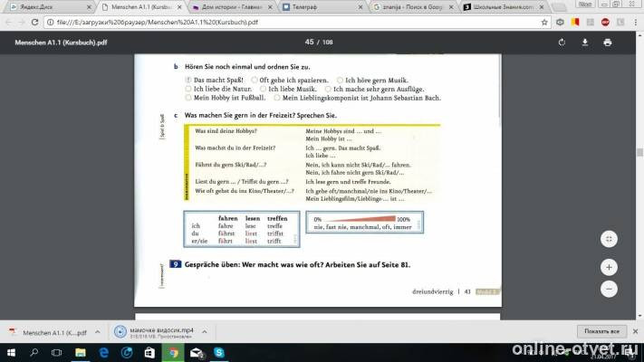Download the PDF file
Image resolution: width=644 pixels, height=362 pixels.
pyautogui.click(x=585, y=43)
